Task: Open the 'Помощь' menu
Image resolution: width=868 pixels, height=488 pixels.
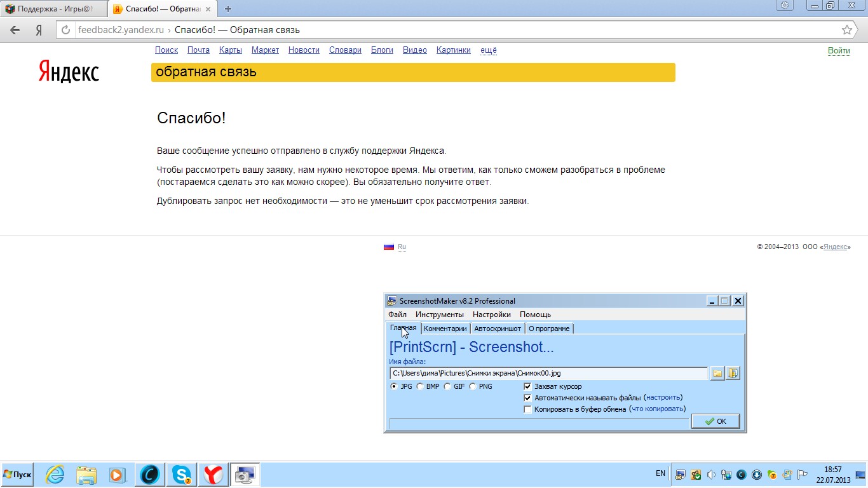Action: (535, 315)
